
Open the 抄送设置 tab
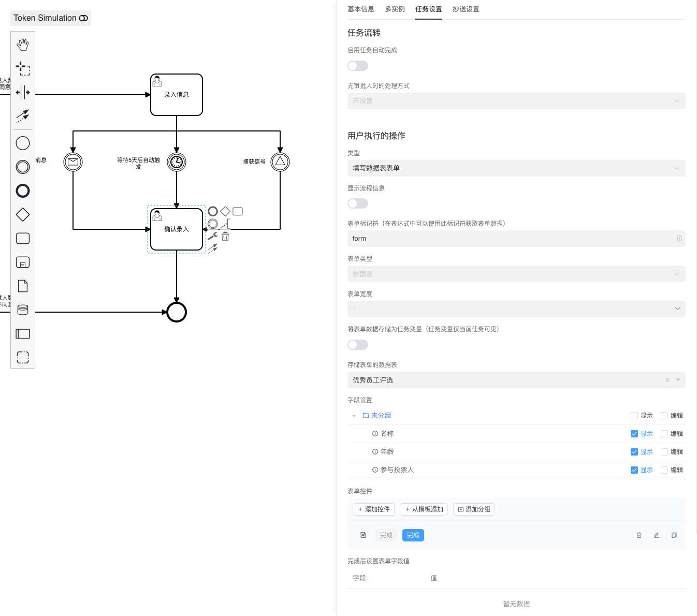pos(466,9)
